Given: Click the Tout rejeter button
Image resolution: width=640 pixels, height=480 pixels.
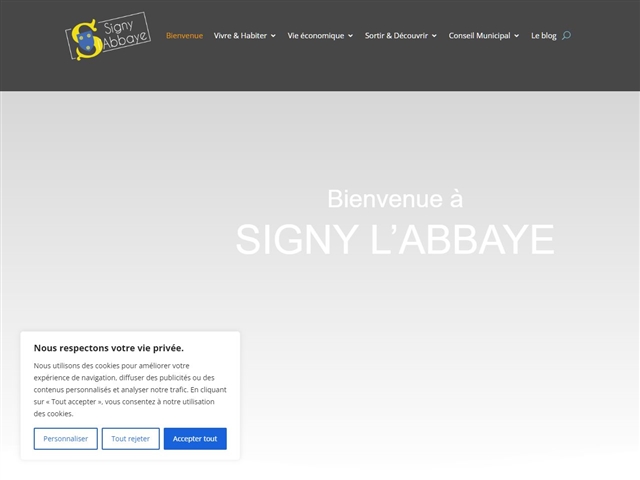Looking at the screenshot, I should point(131,439).
